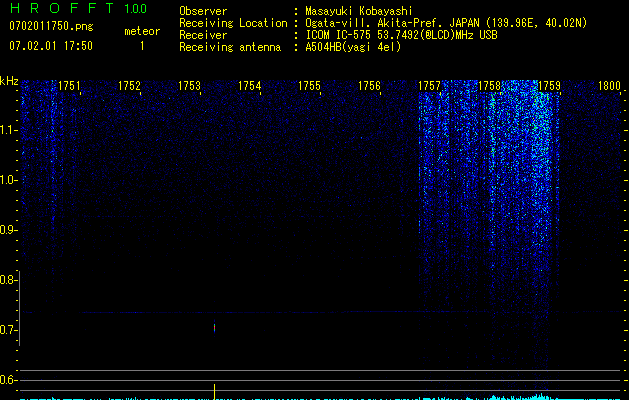Viewport: 629px width, 400px height.
Task: Click the 0.8 kHz axis label
Action: click(x=8, y=280)
